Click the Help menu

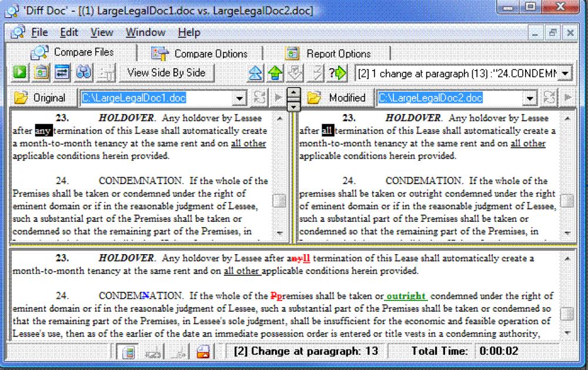[189, 32]
